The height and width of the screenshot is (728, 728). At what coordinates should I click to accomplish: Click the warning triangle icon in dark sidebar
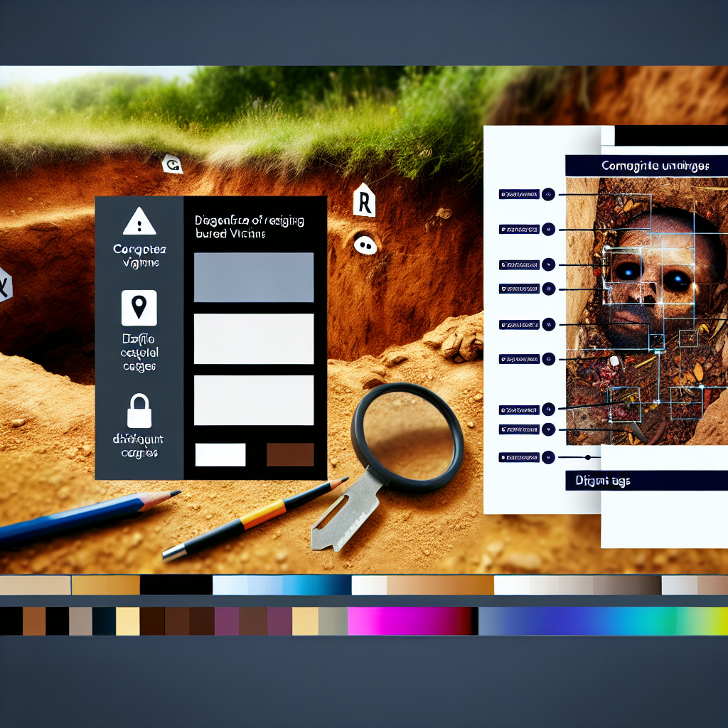(139, 222)
